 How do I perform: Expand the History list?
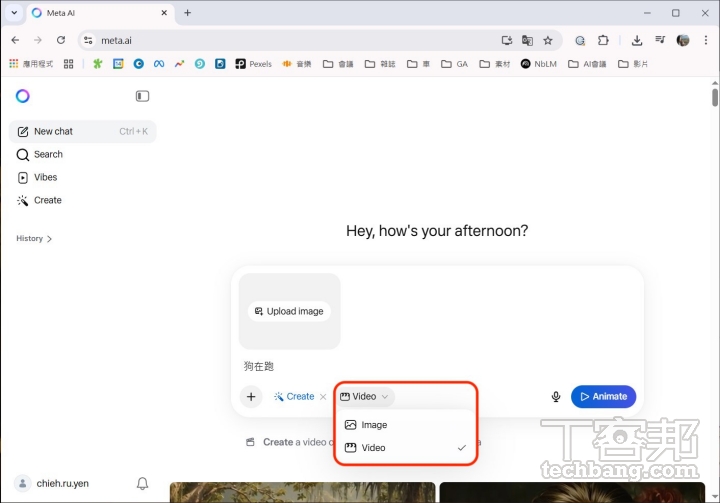point(34,238)
